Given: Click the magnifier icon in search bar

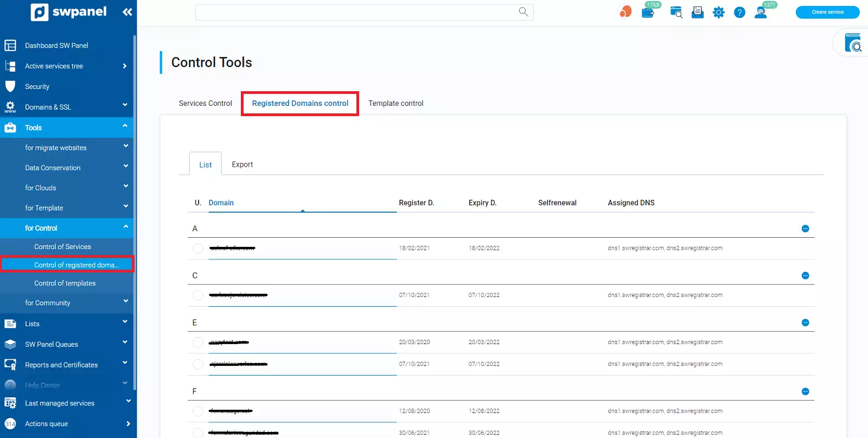Looking at the screenshot, I should pyautogui.click(x=524, y=12).
